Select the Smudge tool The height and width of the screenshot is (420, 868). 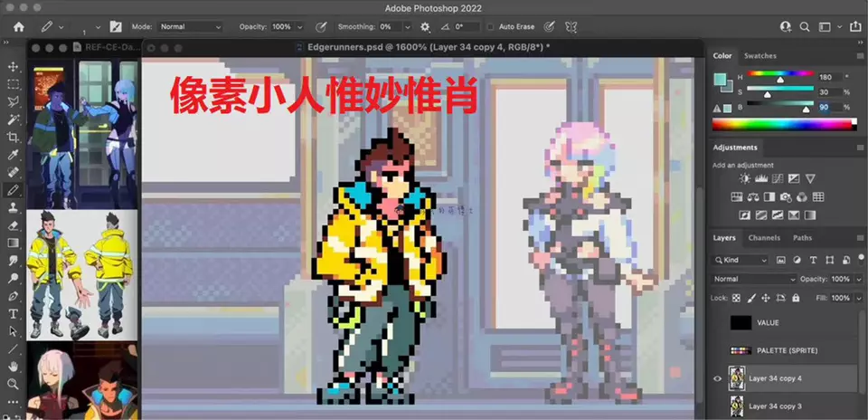pos(13,261)
